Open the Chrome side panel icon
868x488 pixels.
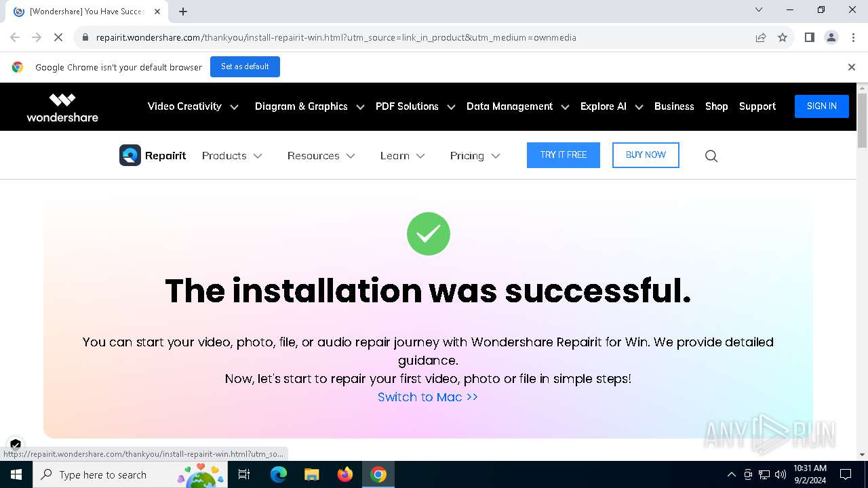(x=810, y=37)
